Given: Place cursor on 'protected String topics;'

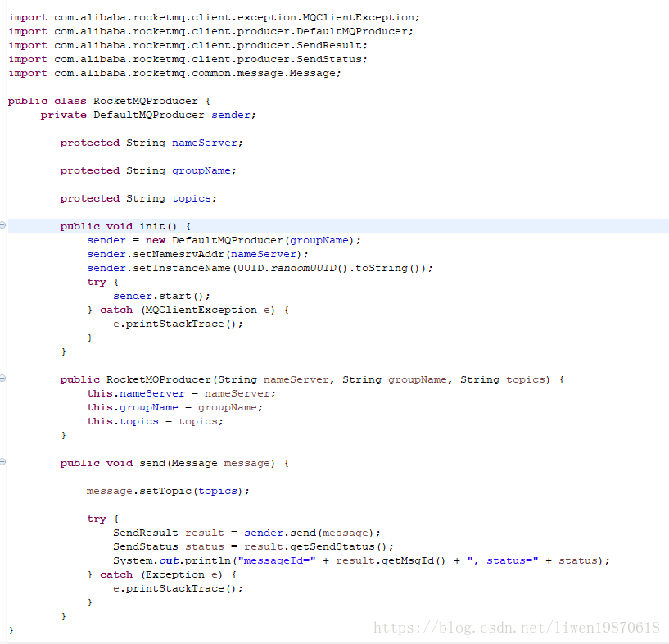Looking at the screenshot, I should point(138,198).
